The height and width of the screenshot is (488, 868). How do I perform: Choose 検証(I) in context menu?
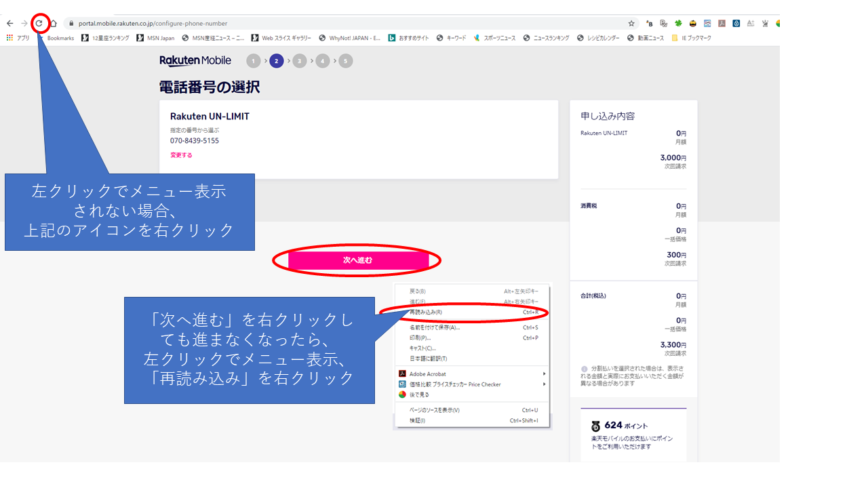473,420
